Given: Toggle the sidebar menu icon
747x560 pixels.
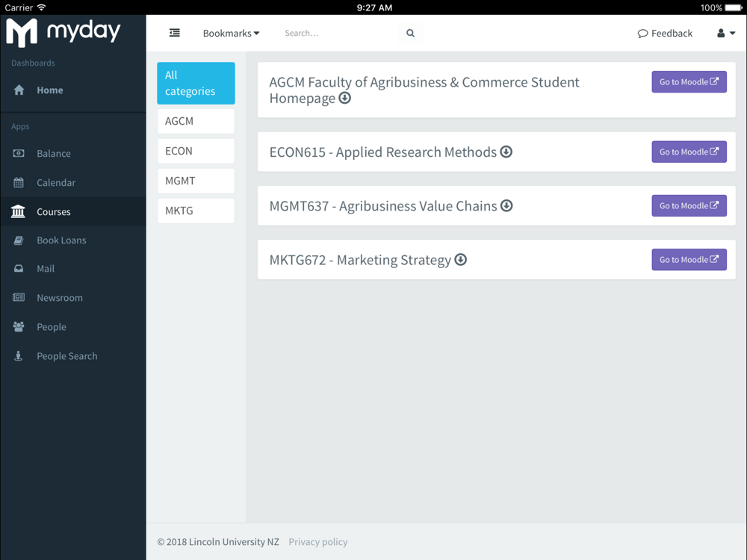Looking at the screenshot, I should (174, 33).
